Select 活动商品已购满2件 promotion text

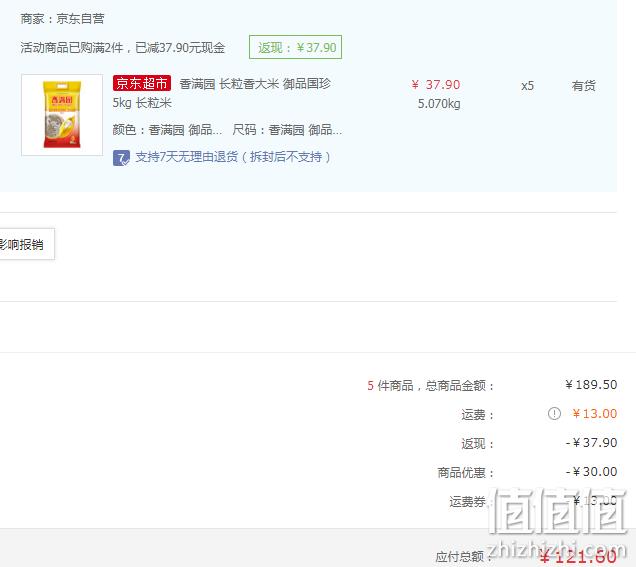[122, 47]
